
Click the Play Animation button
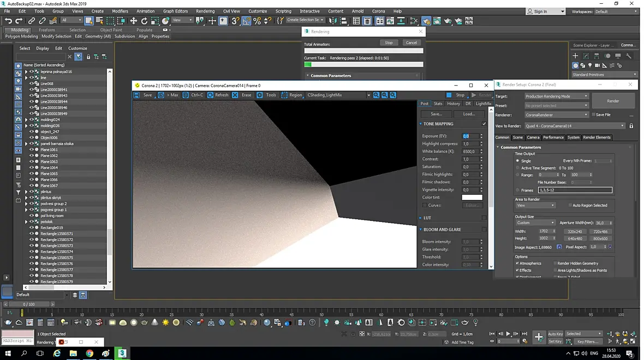(x=508, y=334)
